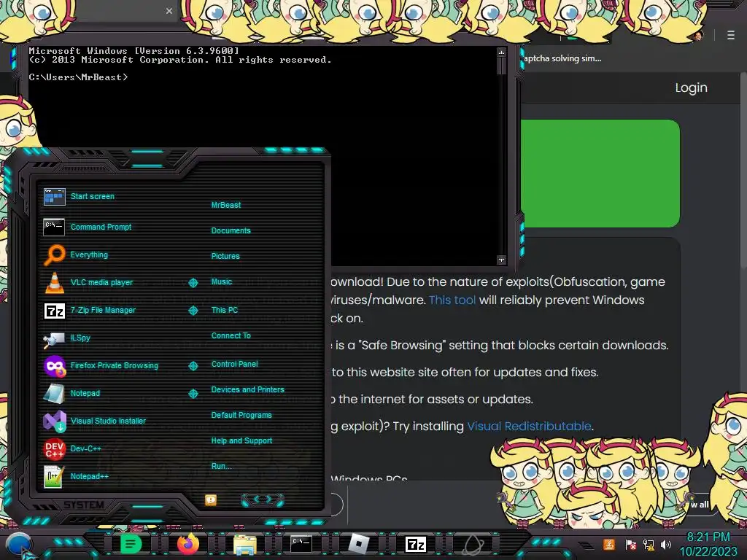Click the C:\Users\MrBeast> prompt line

pos(79,77)
